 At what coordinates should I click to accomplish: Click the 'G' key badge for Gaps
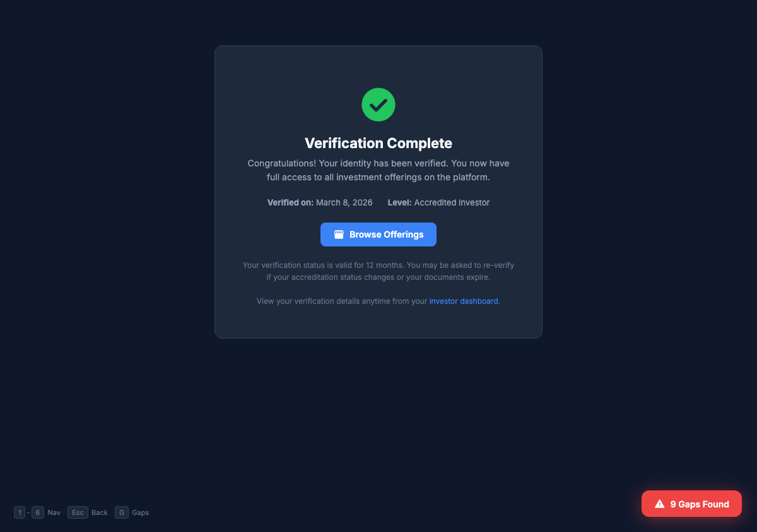point(122,512)
